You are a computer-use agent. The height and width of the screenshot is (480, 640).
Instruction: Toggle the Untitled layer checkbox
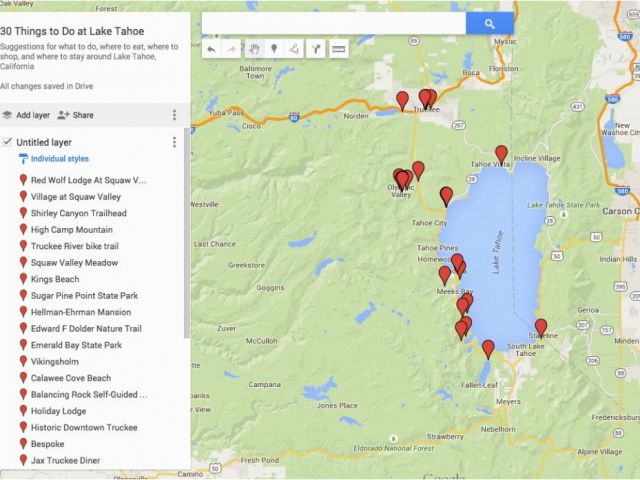[x=7, y=142]
